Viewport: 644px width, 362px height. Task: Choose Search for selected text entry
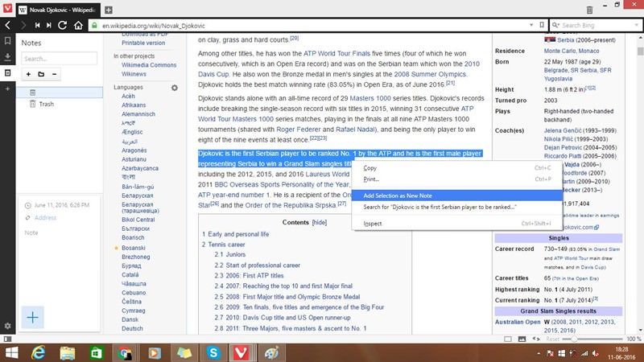[x=457, y=207]
